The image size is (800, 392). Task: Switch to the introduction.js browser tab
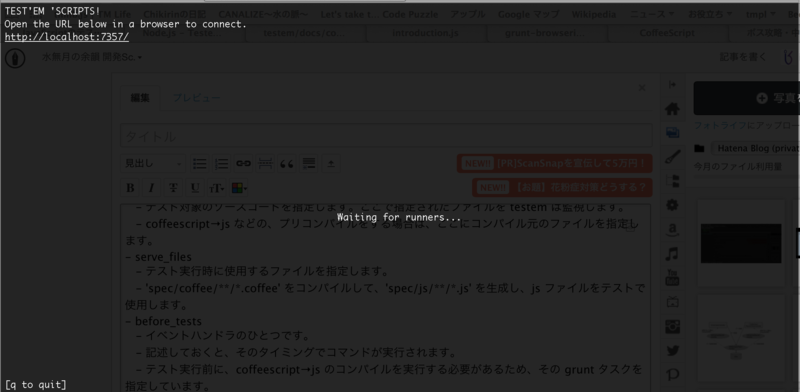coord(425,33)
